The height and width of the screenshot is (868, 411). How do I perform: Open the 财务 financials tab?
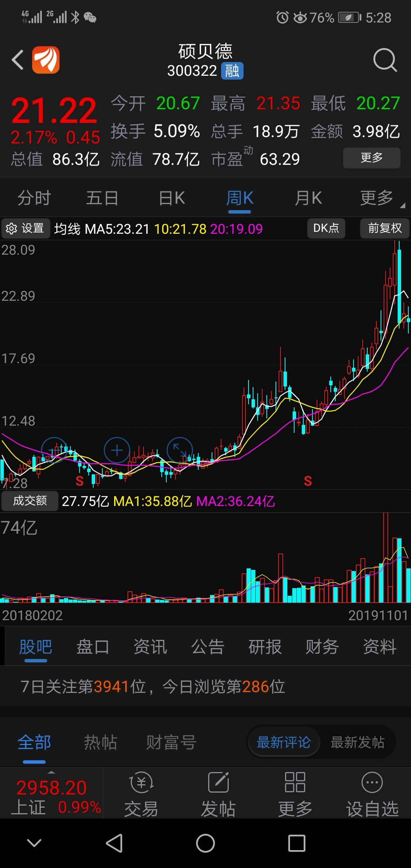pyautogui.click(x=322, y=647)
